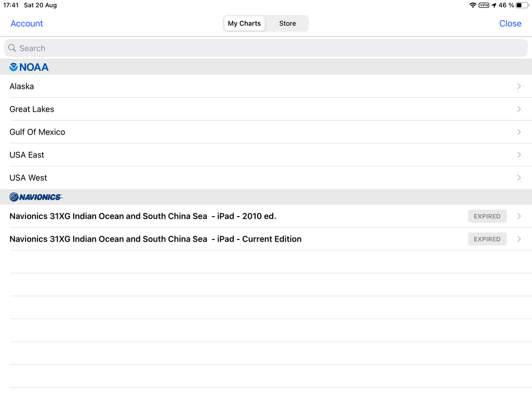Close the charts dialog
The width and height of the screenshot is (532, 399).
tap(510, 23)
